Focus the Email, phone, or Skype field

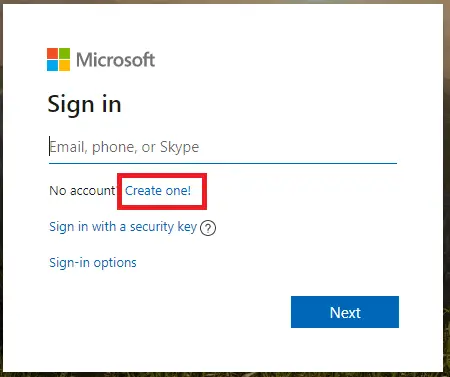pyautogui.click(x=223, y=147)
